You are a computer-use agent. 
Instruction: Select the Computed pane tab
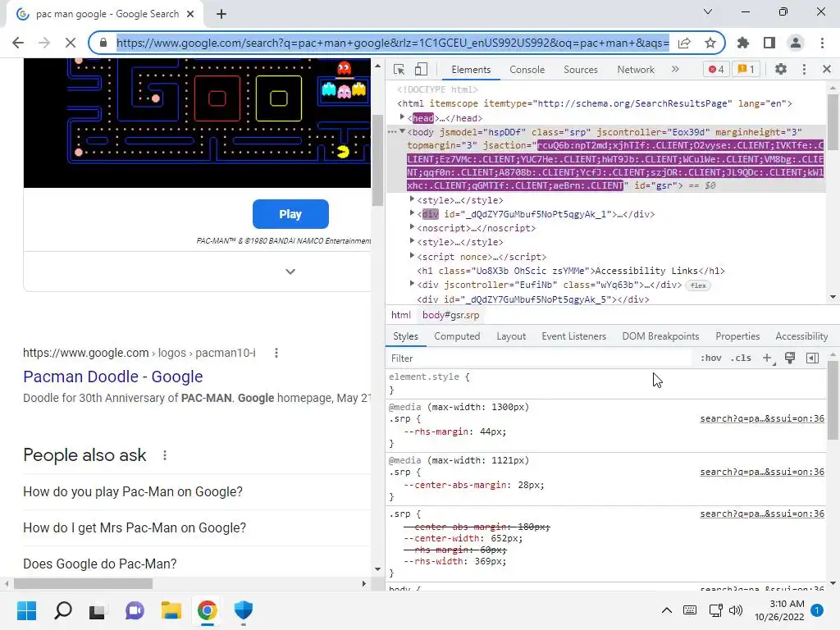457,336
